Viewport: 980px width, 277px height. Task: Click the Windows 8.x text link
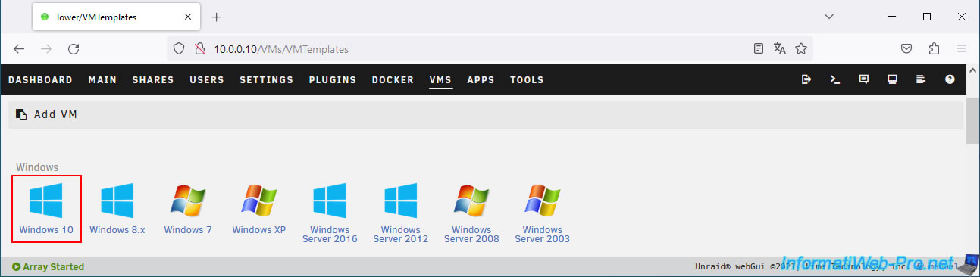click(117, 229)
